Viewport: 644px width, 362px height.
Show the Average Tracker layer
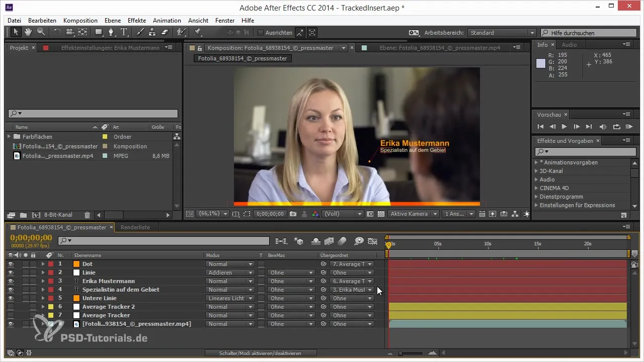point(11,315)
